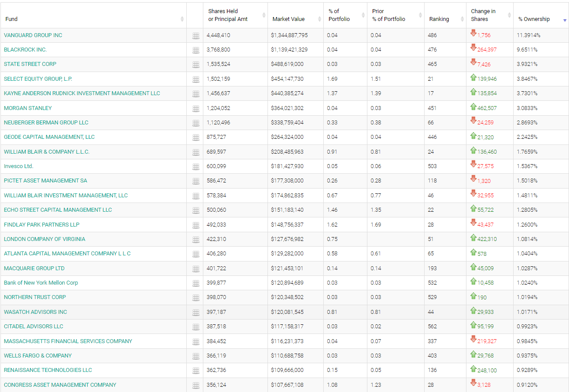Screen dimensions: 569x392
Task: Open grid icon for Massachusetts Financial Services row
Action: (x=195, y=342)
